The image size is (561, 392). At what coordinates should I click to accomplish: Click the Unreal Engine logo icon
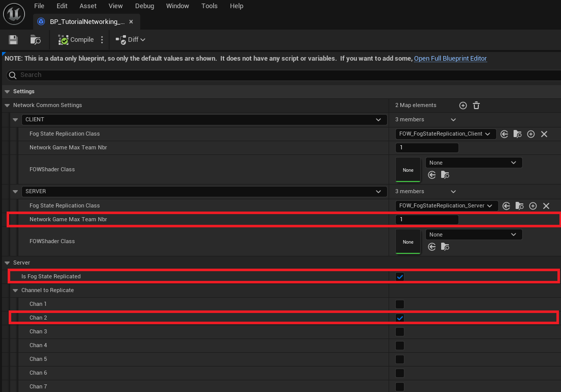tap(14, 14)
